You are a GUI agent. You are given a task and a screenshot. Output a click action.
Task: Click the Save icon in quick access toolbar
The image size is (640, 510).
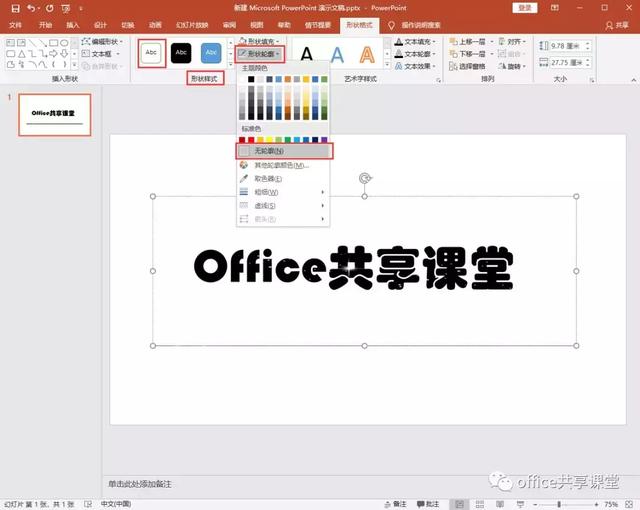coord(15,8)
